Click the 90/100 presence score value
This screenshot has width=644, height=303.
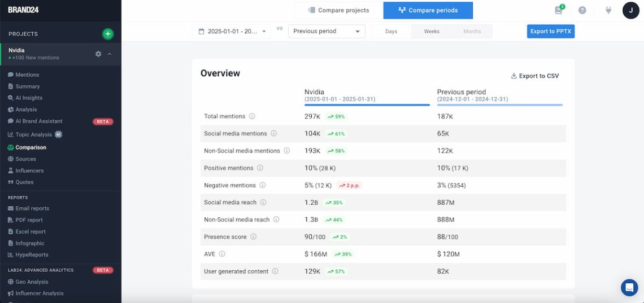click(x=316, y=237)
